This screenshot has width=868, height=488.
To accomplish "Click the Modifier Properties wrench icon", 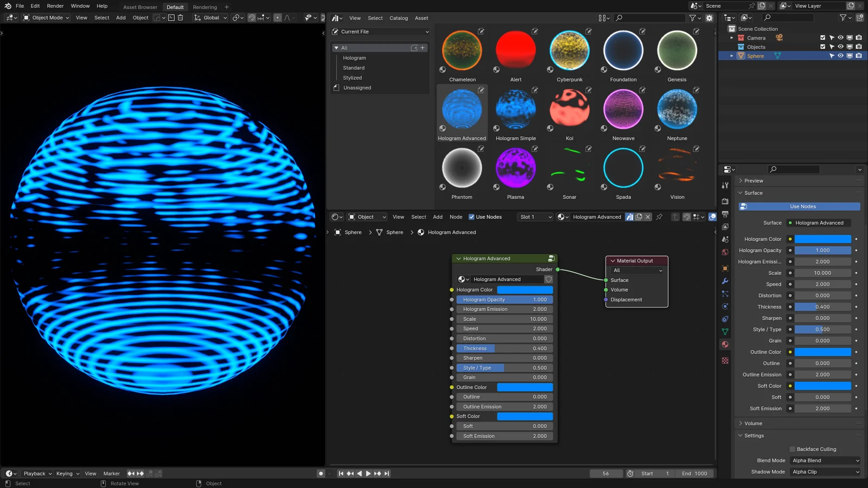I will point(725,281).
